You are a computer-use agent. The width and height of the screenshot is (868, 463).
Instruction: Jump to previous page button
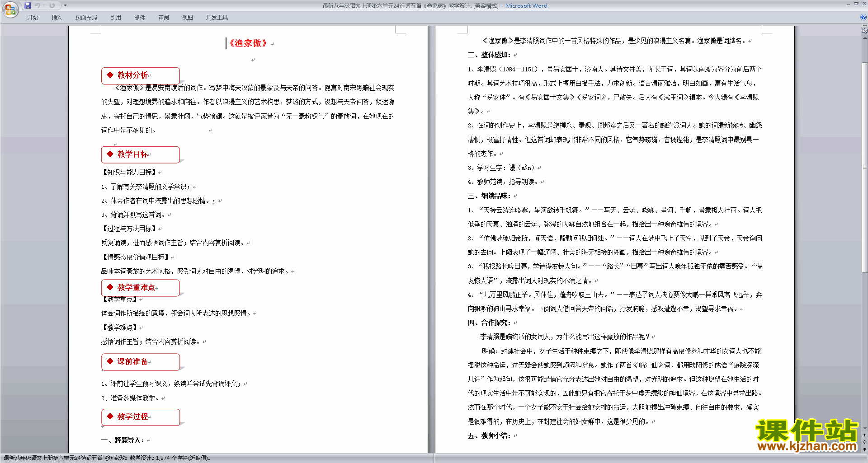pos(865,435)
